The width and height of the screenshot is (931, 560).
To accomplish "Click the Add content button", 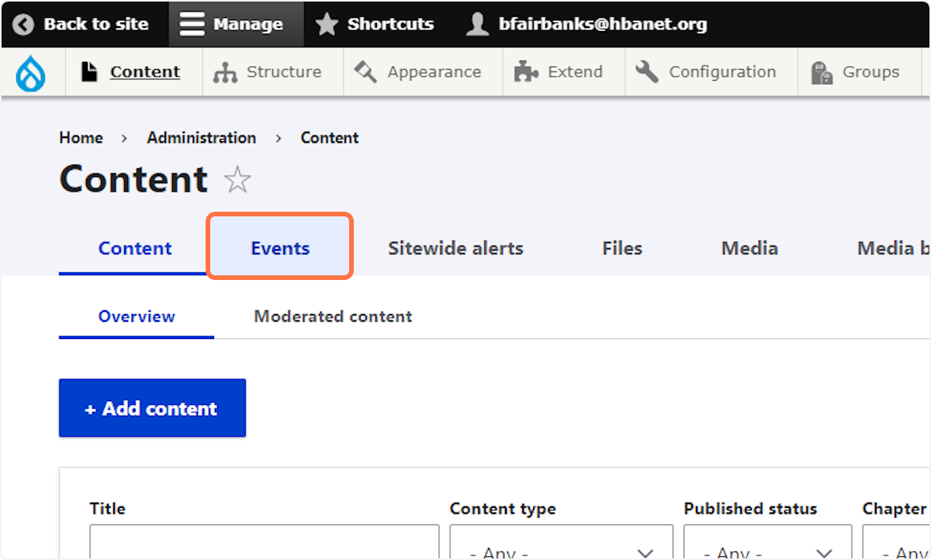I will pos(152,407).
